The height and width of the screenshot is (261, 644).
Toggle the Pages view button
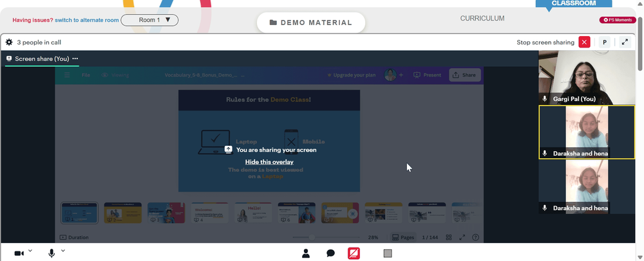402,237
